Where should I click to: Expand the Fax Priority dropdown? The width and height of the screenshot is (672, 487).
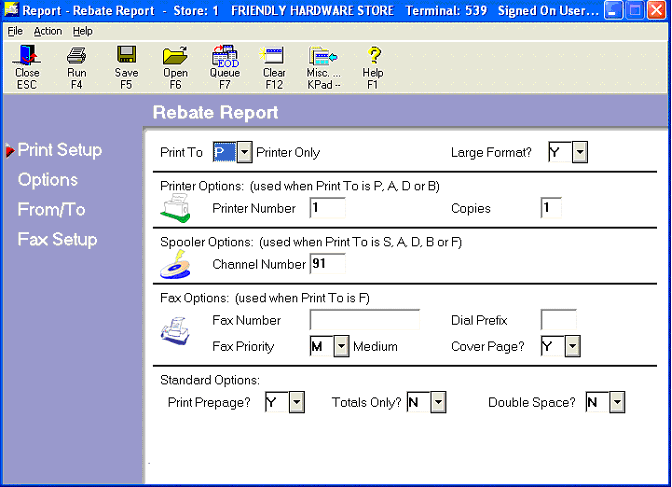point(341,346)
